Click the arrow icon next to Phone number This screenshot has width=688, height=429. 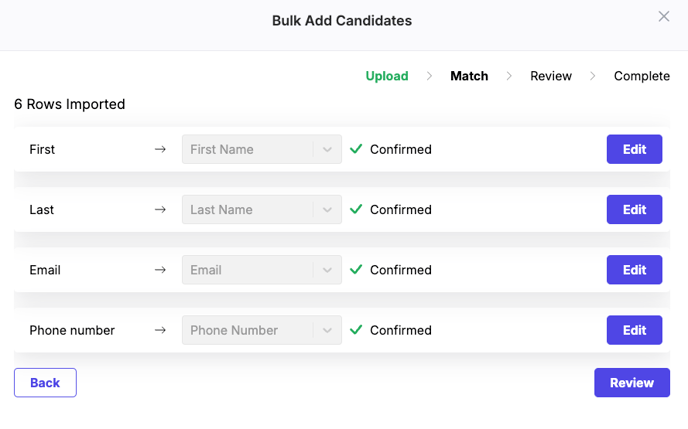point(160,330)
